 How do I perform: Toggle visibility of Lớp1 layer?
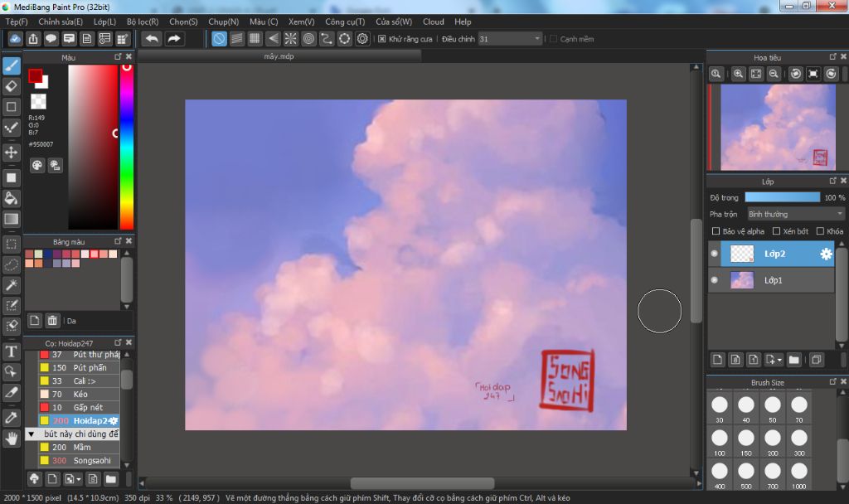(x=714, y=280)
